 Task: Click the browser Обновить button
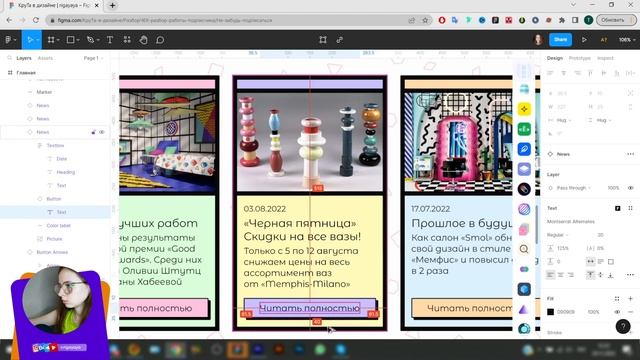pyautogui.click(x=616, y=20)
